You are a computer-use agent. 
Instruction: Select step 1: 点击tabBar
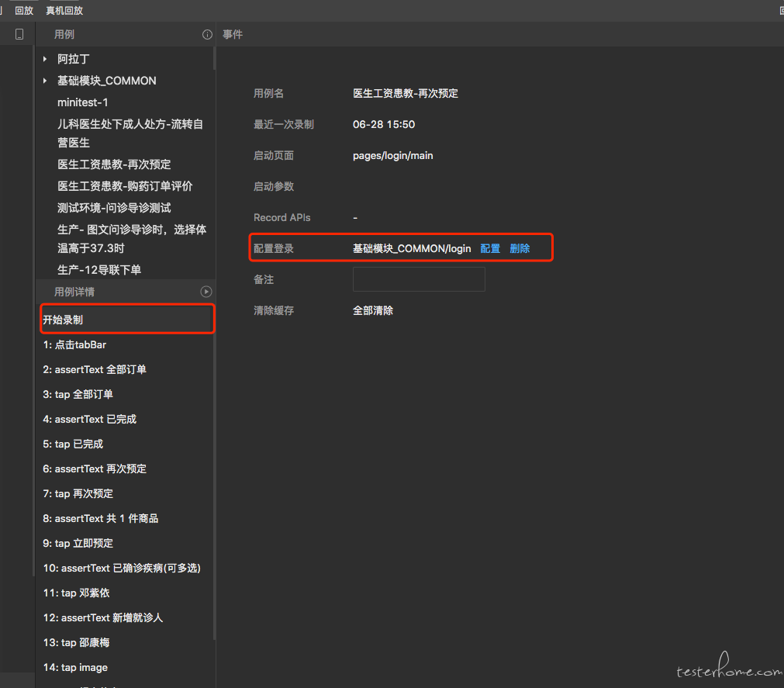[x=74, y=345]
